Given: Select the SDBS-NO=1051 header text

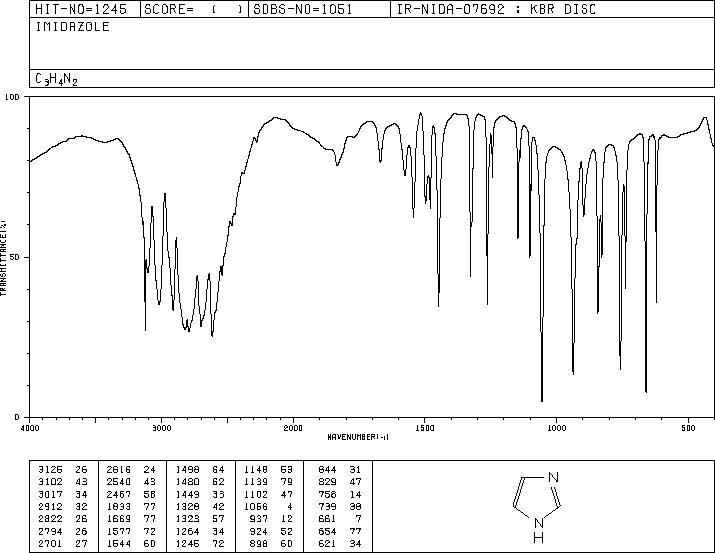Looking at the screenshot, I should [x=303, y=9].
